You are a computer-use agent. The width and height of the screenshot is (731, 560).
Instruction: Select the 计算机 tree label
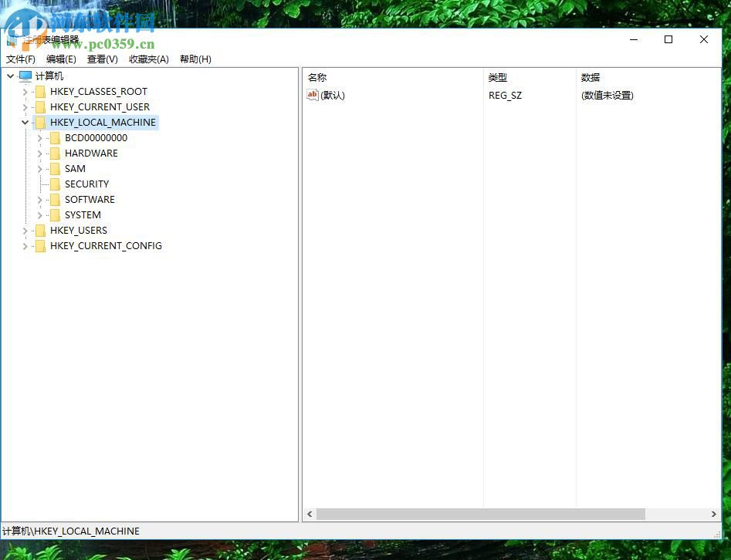pyautogui.click(x=49, y=76)
